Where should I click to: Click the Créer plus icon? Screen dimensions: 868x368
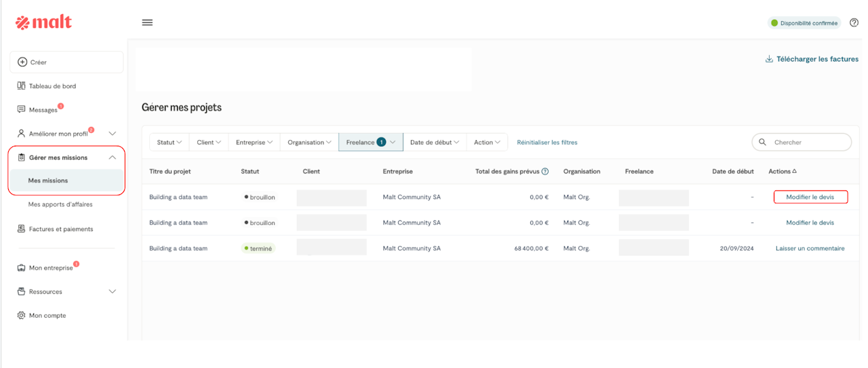coord(22,62)
